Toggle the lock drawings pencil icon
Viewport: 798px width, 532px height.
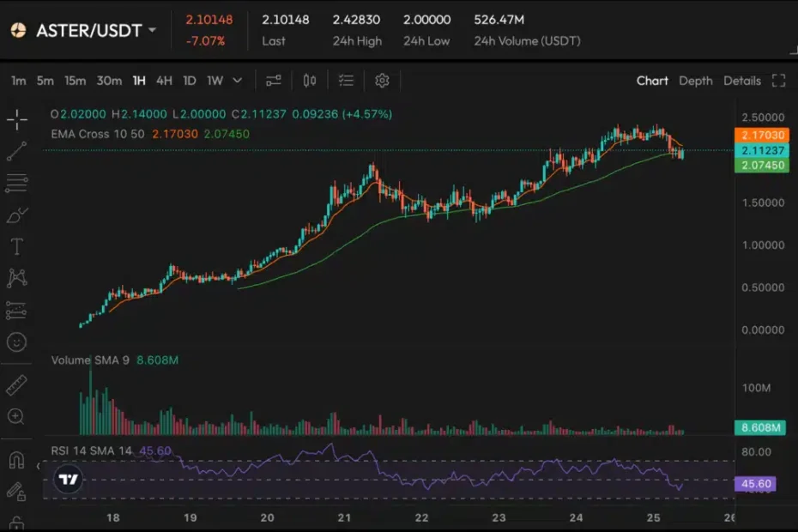pyautogui.click(x=16, y=492)
